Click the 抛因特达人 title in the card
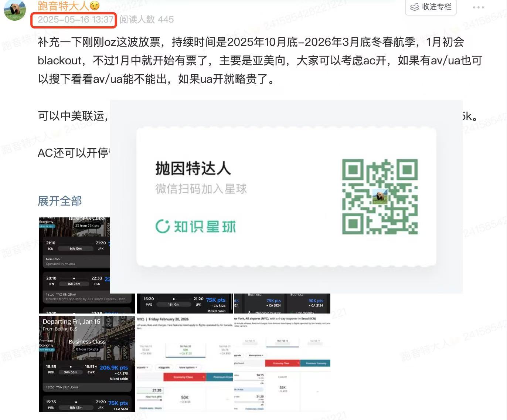507x420 pixels. [193, 169]
